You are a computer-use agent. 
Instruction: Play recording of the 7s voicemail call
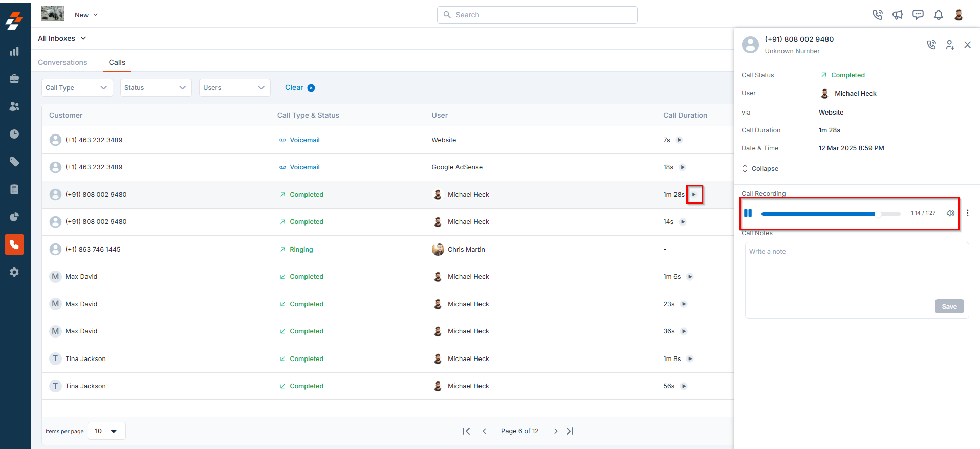pyautogui.click(x=679, y=140)
